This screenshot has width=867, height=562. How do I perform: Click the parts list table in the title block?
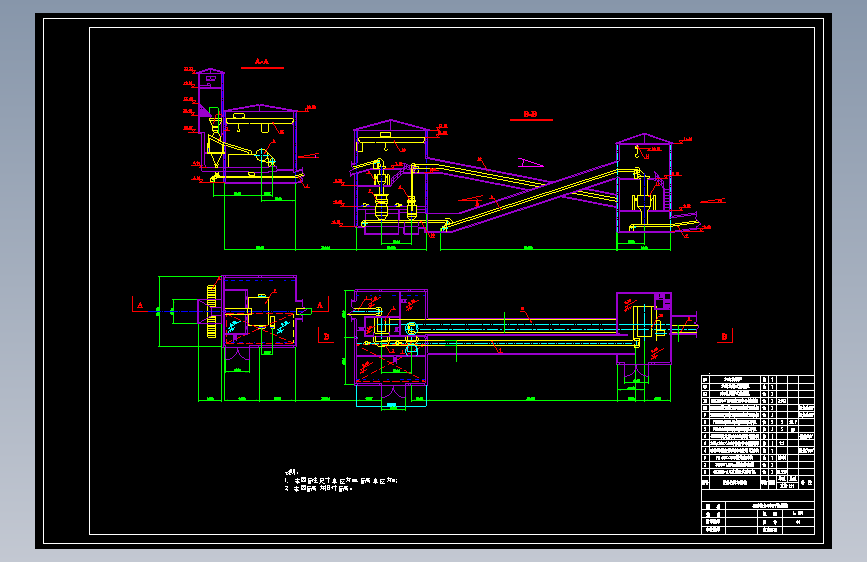758,433
